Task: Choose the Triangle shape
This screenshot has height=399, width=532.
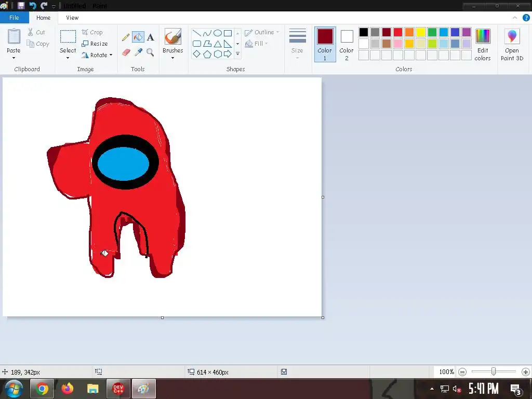Action: coord(218,44)
